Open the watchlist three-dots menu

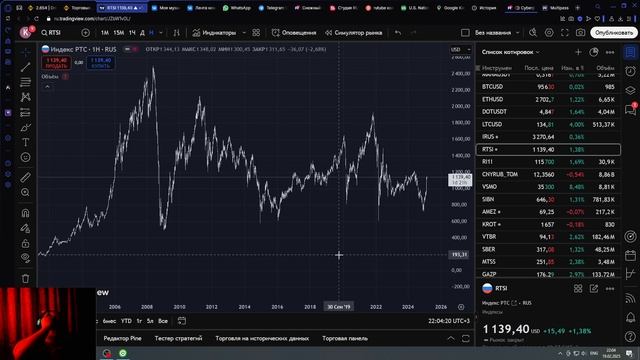(x=610, y=52)
